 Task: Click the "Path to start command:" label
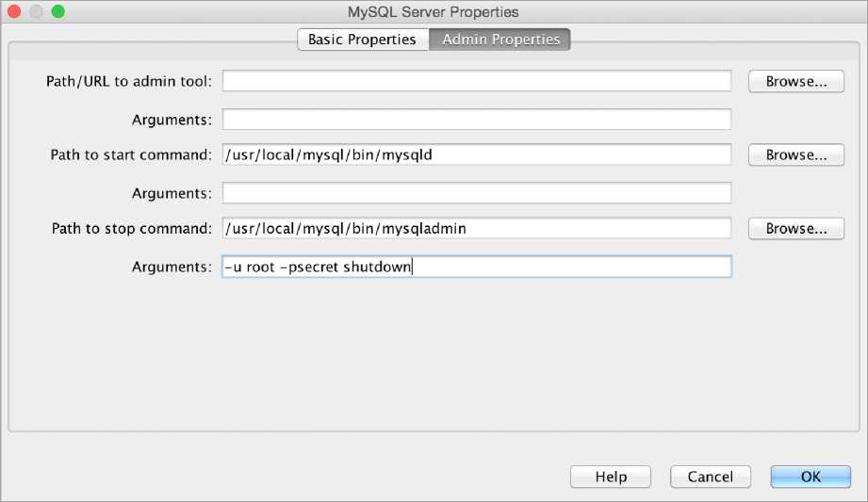[131, 155]
